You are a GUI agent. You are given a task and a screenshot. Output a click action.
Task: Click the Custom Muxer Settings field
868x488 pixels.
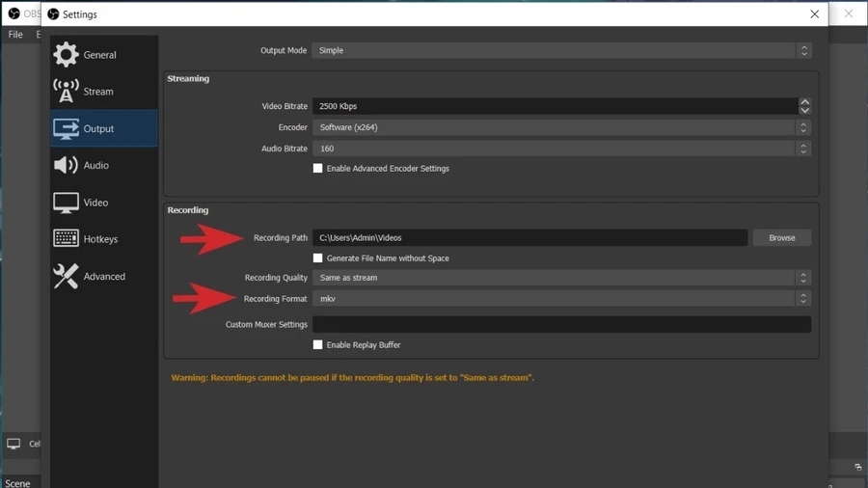561,324
